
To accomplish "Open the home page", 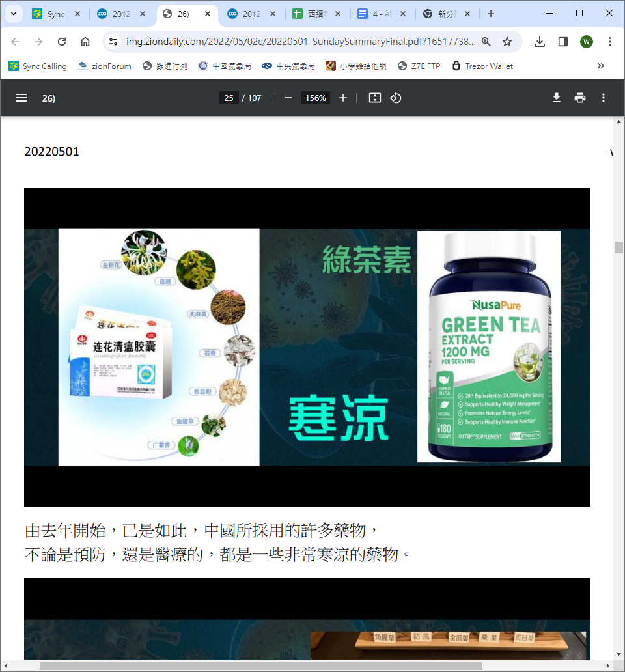I will [x=85, y=42].
